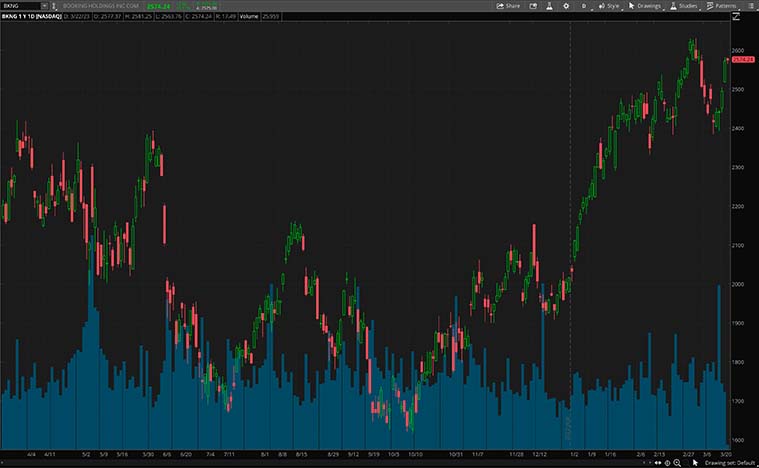The width and height of the screenshot is (759, 468).
Task: Select the pointer cursor icon at bottom
Action: click(695, 463)
